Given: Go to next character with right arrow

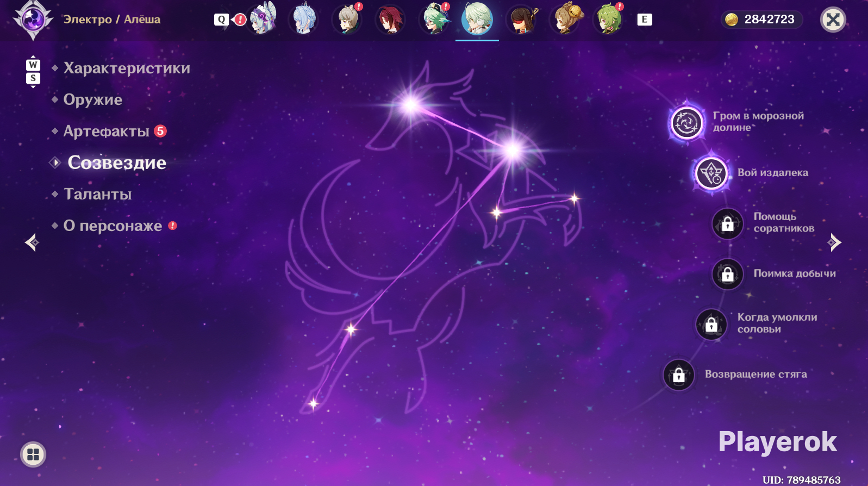Looking at the screenshot, I should point(834,242).
